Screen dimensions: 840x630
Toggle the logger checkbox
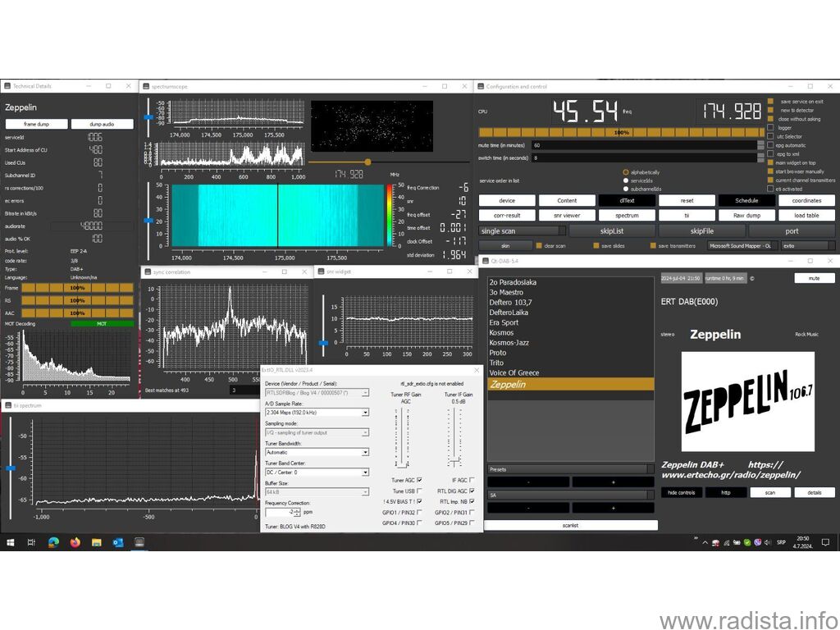pyautogui.click(x=770, y=128)
